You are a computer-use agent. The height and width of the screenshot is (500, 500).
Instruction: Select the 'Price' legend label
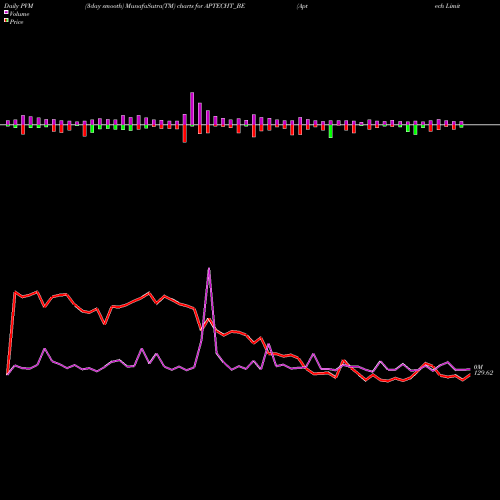pos(16,22)
